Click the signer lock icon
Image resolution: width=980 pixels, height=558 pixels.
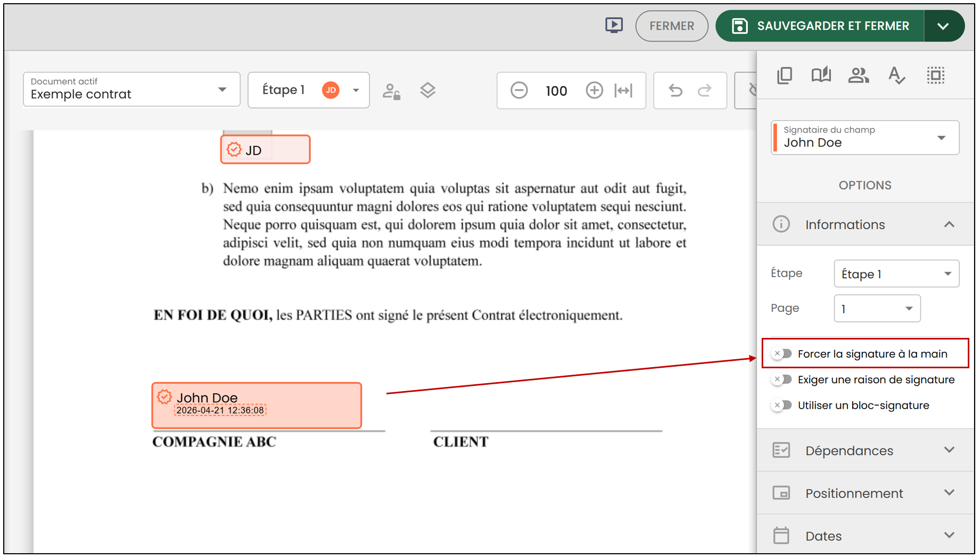point(391,91)
